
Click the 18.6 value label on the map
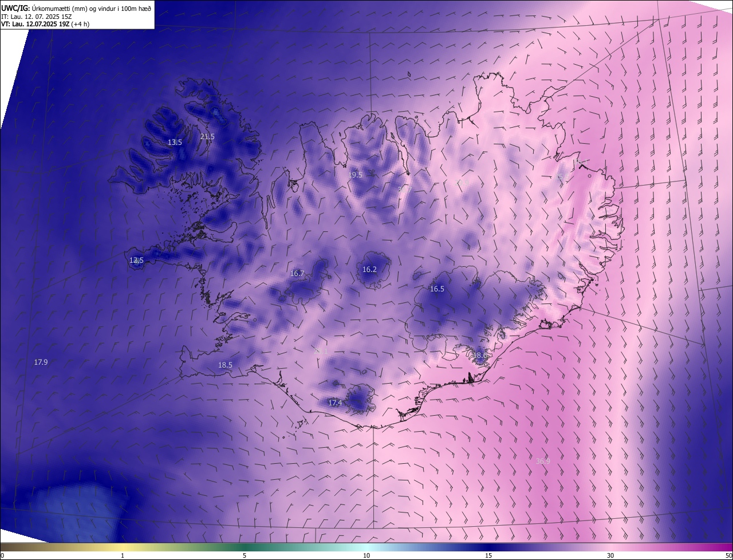tap(480, 355)
